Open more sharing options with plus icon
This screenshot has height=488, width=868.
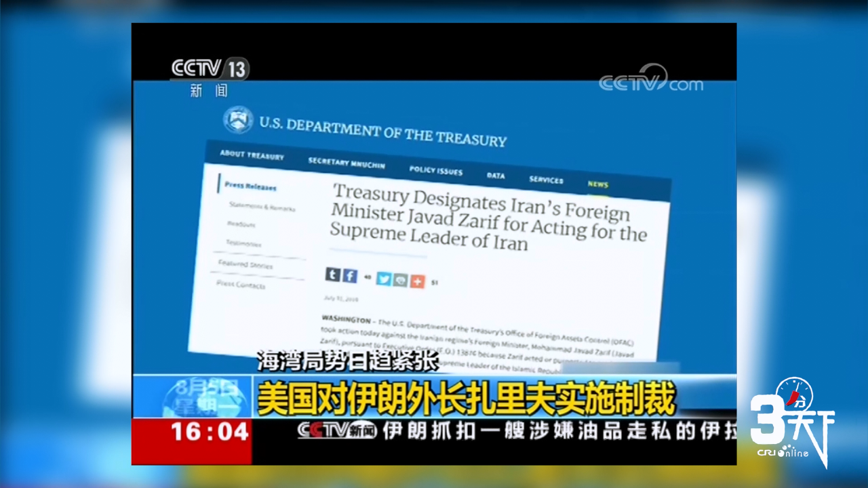[416, 281]
